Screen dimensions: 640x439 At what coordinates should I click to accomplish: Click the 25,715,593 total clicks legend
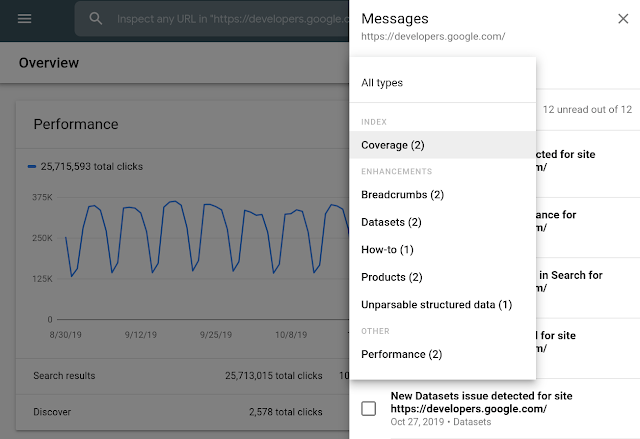point(91,167)
